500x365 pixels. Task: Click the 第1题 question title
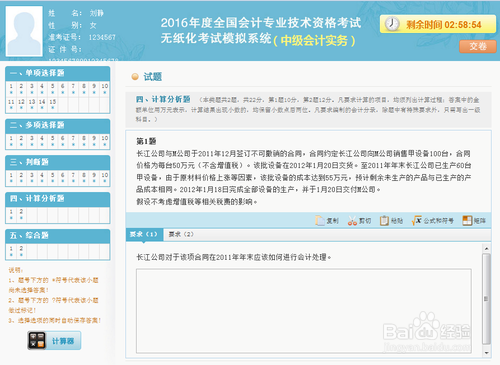(x=146, y=141)
